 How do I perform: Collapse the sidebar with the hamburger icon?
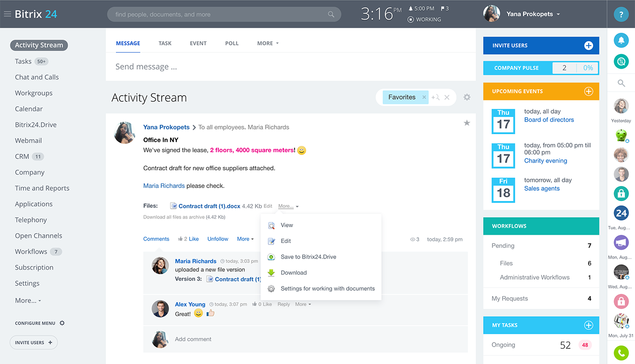coord(7,14)
